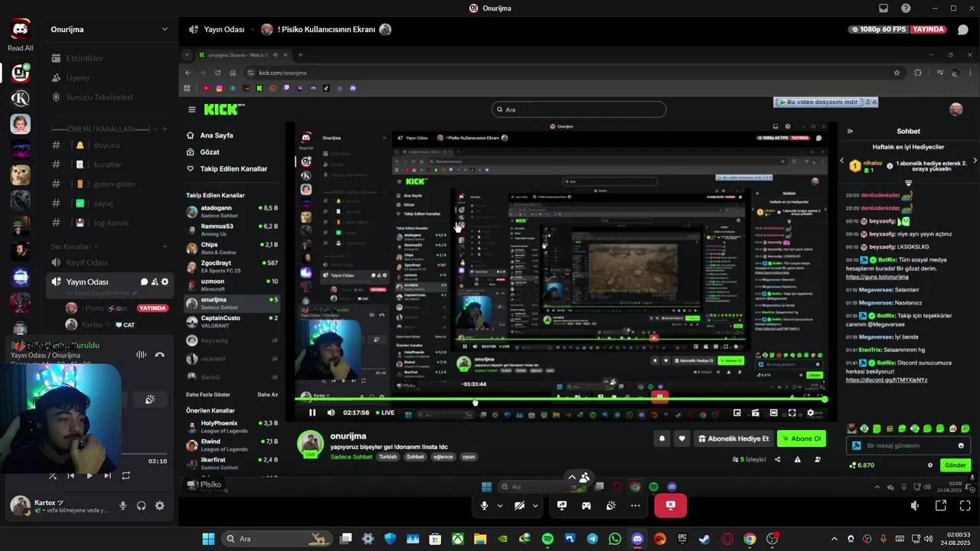Open noise suppression waveform icon
This screenshot has height=551, width=980.
pyautogui.click(x=141, y=354)
